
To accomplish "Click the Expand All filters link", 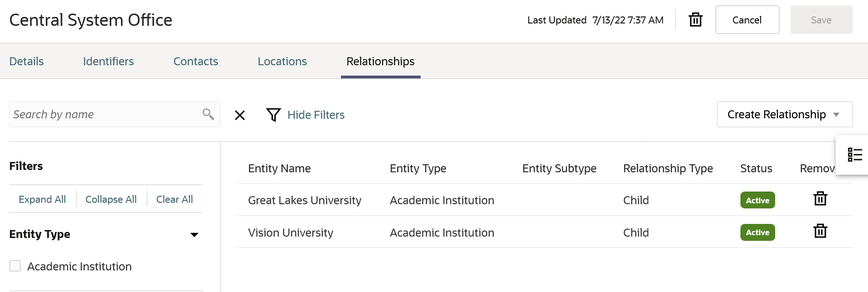I will tap(42, 200).
